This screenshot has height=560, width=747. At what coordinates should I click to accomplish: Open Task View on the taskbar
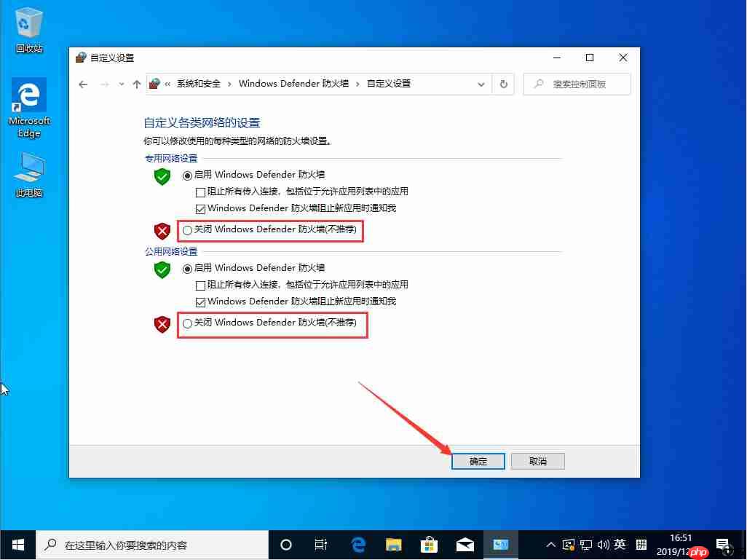[x=321, y=545]
